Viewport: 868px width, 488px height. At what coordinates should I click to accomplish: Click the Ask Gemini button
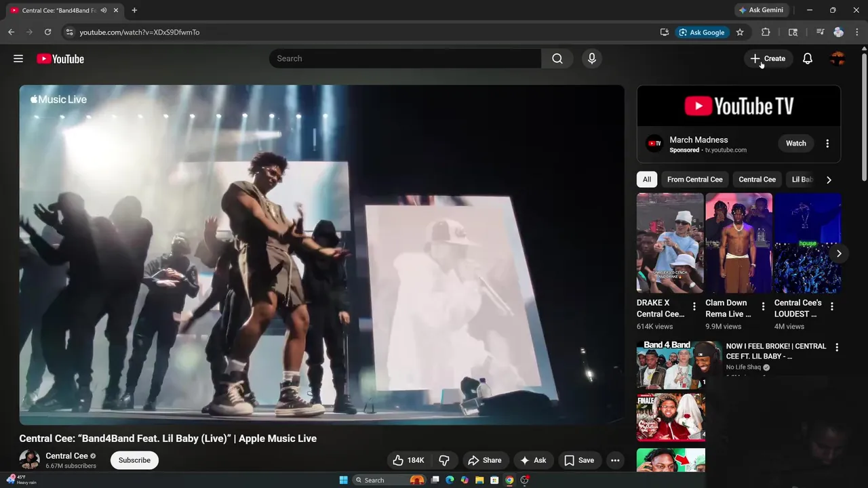[x=760, y=10]
